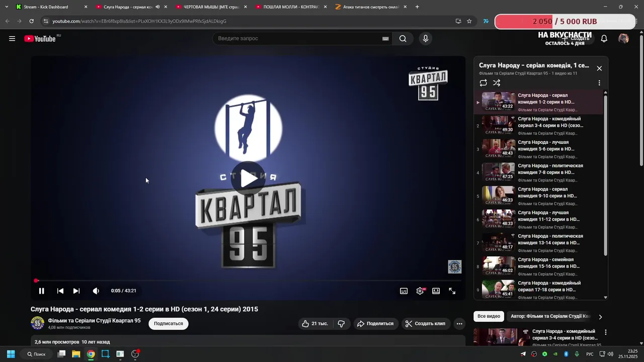Bookmark this page with the star
The width and height of the screenshot is (644, 362).
coord(469,21)
